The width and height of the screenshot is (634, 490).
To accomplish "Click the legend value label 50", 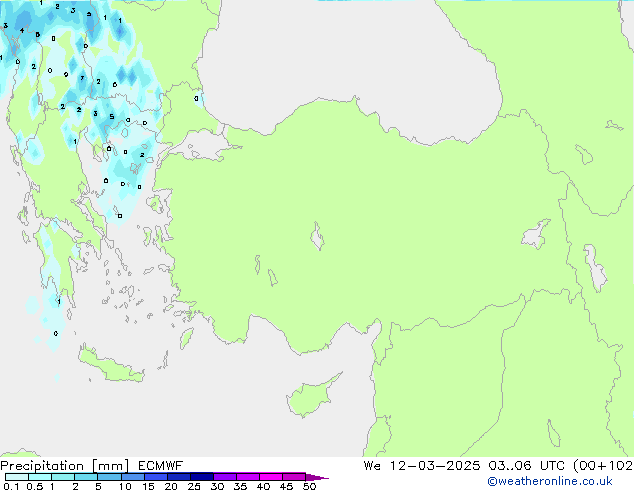I will click(310, 487).
